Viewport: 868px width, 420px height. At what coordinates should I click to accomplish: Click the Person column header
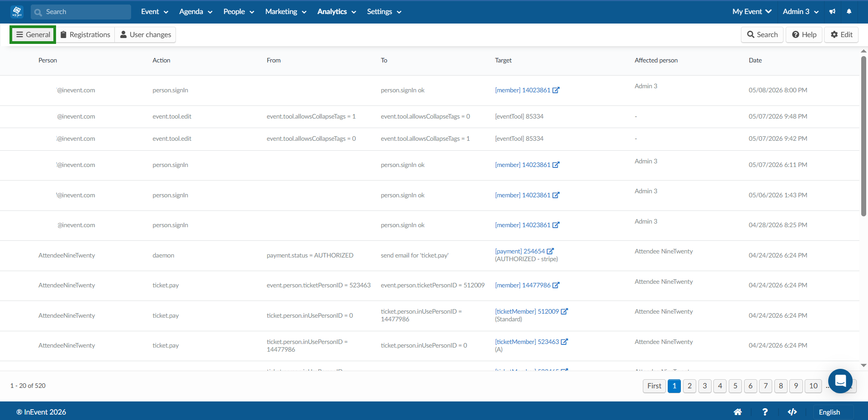[x=47, y=60]
